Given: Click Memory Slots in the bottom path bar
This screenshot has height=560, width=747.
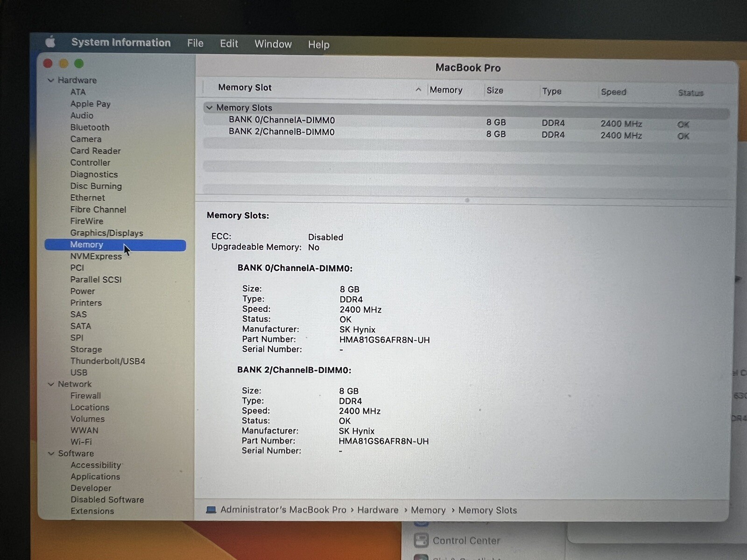Looking at the screenshot, I should [487, 511].
